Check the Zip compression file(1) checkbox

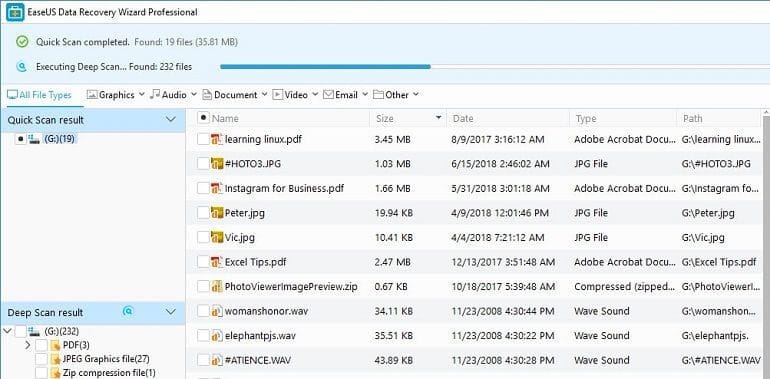coord(41,373)
